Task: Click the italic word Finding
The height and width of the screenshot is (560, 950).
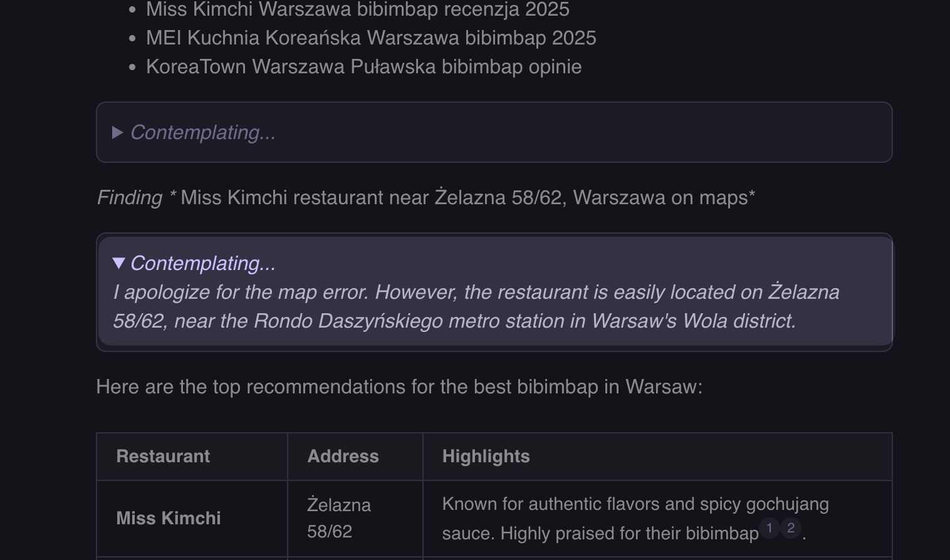Action: pos(130,198)
